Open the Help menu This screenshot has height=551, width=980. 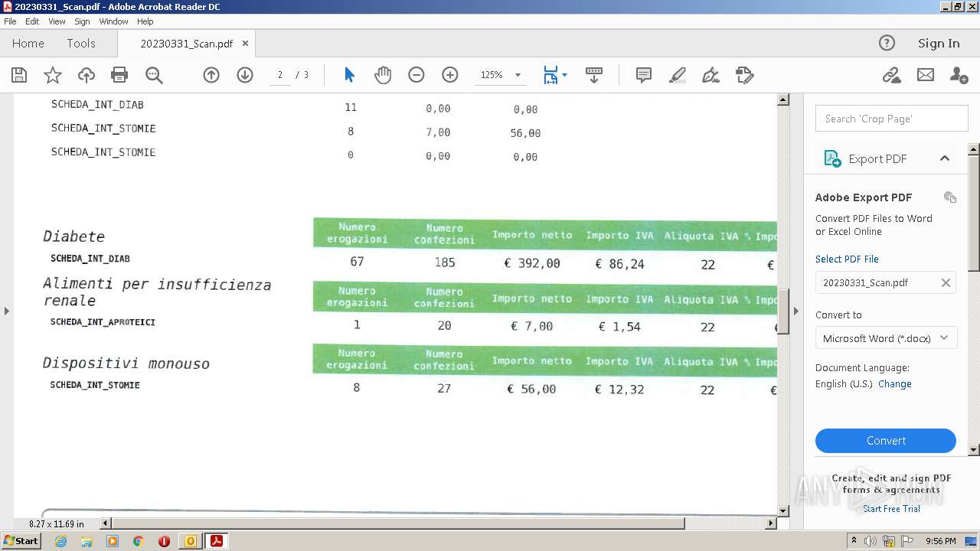(x=145, y=21)
